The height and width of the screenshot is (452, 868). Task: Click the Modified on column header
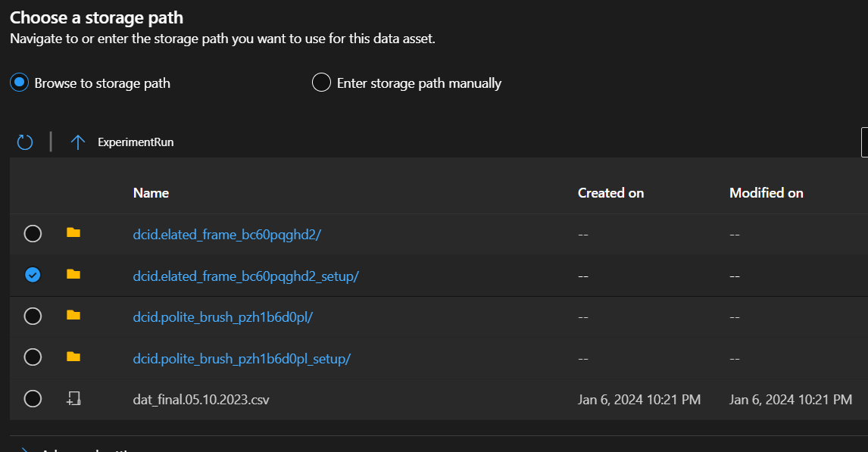click(766, 192)
